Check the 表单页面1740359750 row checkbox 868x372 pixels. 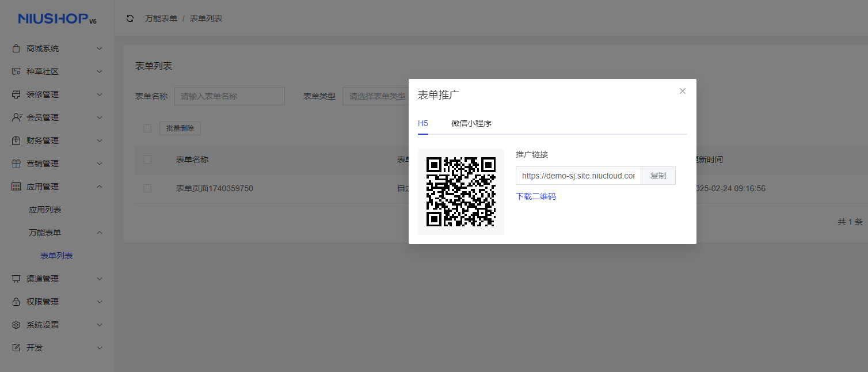pyautogui.click(x=147, y=188)
